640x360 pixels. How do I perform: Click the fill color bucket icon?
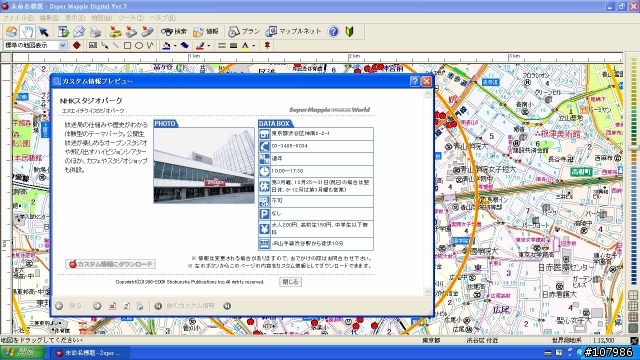[x=166, y=45]
